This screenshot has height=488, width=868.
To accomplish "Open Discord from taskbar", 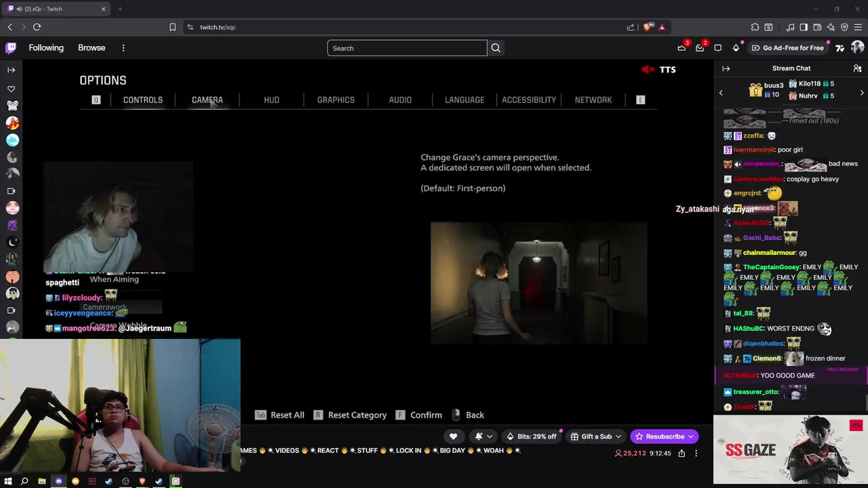I will click(x=58, y=481).
